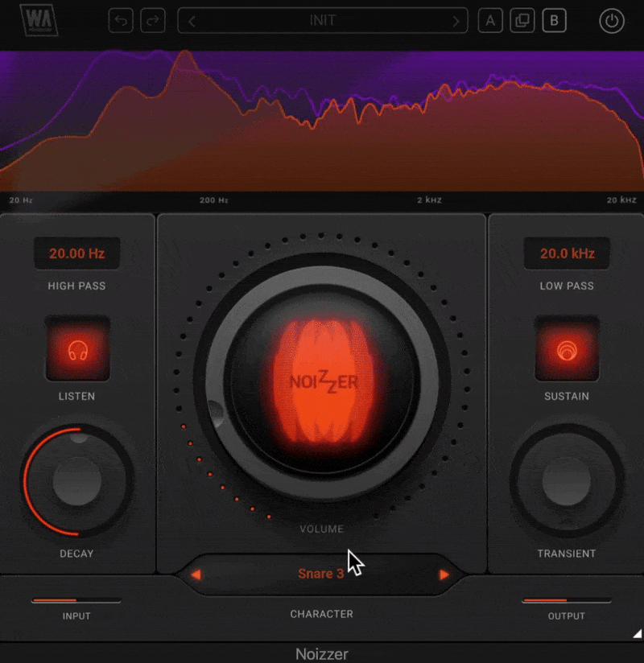Toggle the plugin power button
The image size is (644, 663).
tap(612, 21)
